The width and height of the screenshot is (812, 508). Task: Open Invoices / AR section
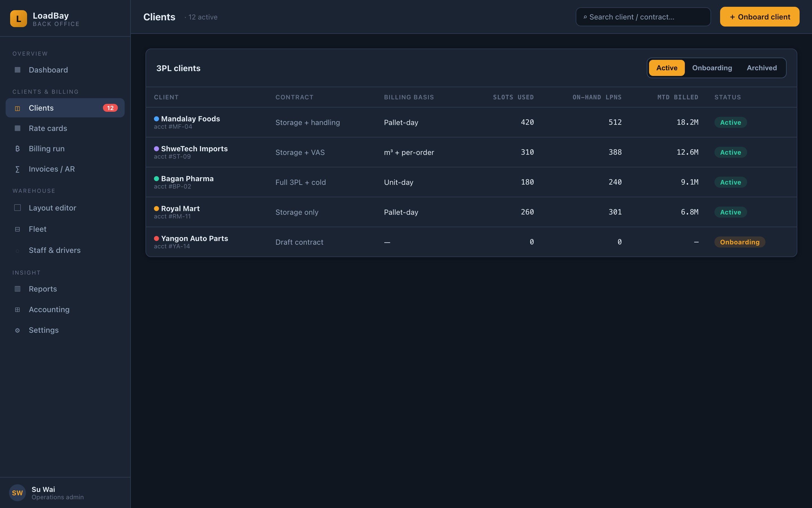click(65, 169)
